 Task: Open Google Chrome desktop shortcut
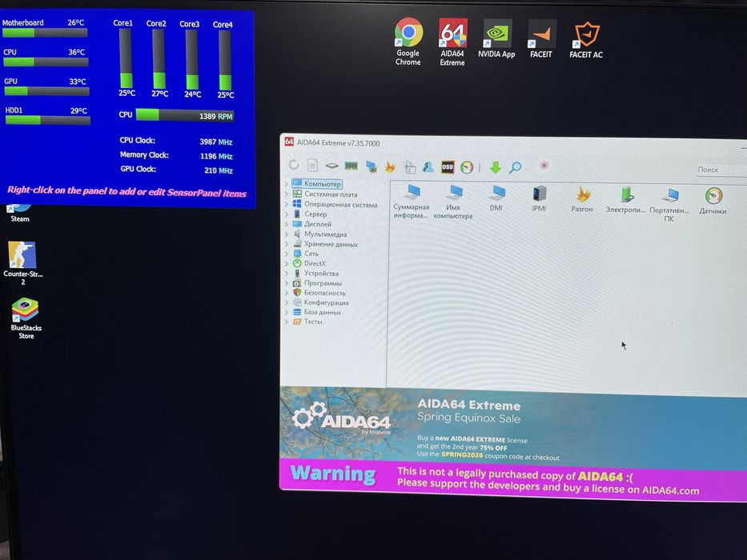click(408, 42)
